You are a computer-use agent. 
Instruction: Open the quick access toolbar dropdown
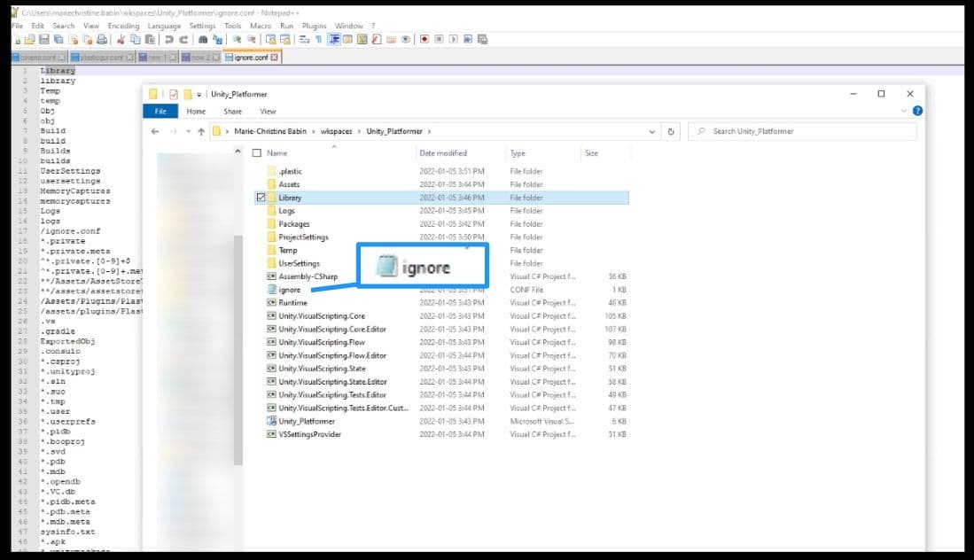click(x=197, y=94)
